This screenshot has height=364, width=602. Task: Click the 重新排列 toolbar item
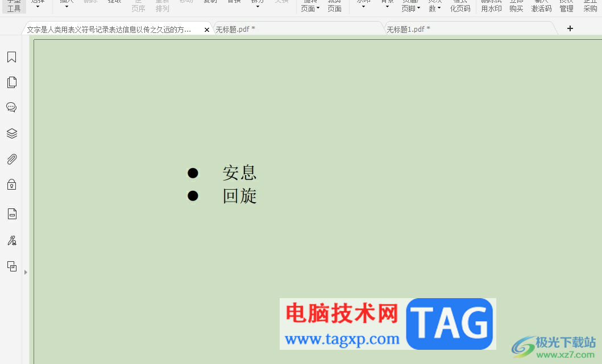(x=163, y=6)
